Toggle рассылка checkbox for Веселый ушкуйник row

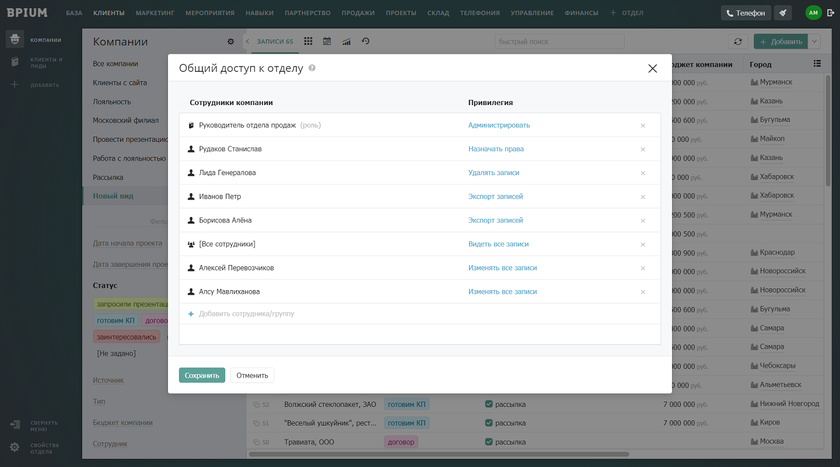pos(489,423)
